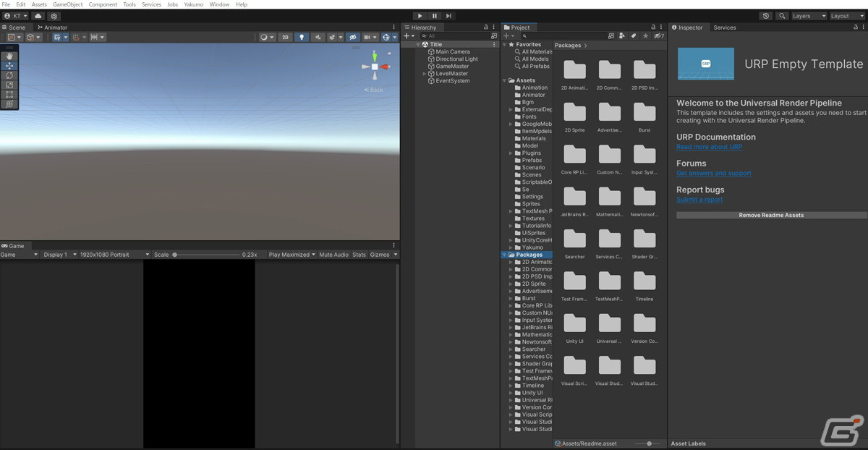
Task: Open the GameObject menu
Action: [67, 4]
